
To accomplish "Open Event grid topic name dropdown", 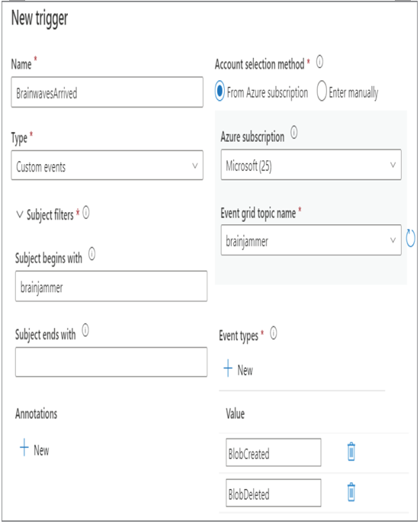I will pos(311,240).
